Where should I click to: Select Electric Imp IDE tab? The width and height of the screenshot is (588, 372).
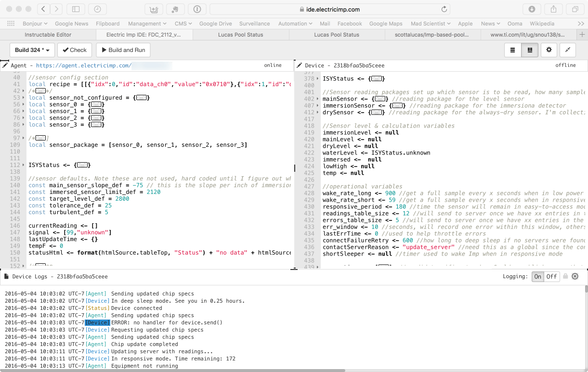(x=144, y=35)
